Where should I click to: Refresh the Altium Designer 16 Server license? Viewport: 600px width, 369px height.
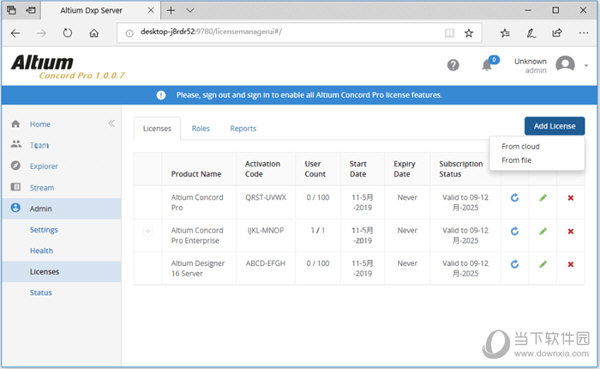(x=515, y=264)
